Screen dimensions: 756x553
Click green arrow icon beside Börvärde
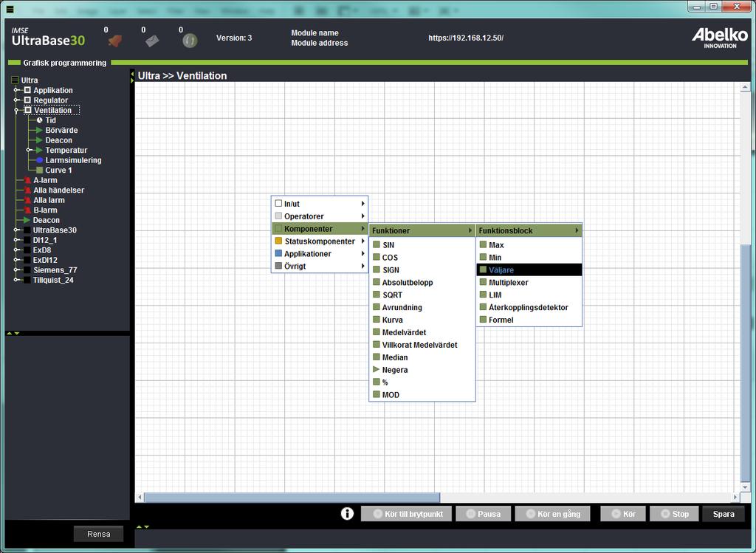[x=39, y=130]
